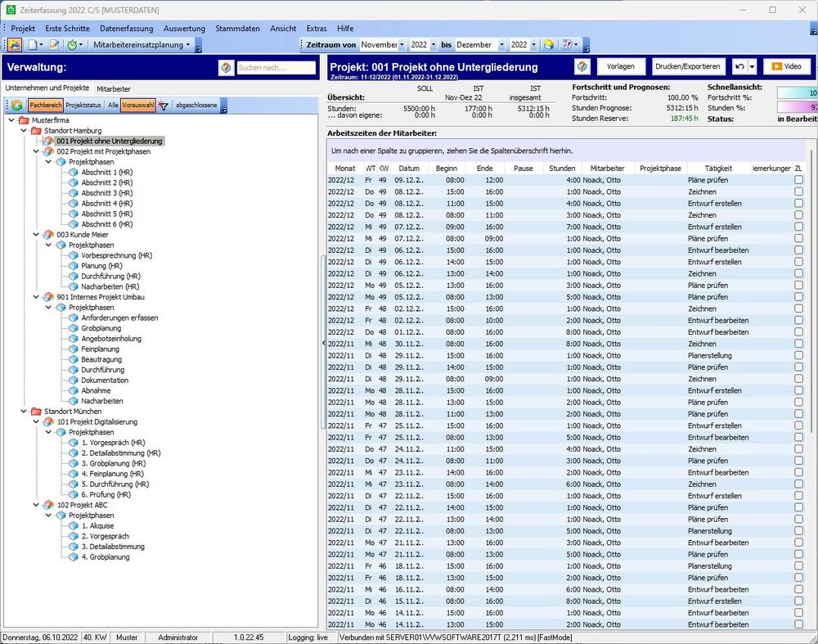This screenshot has height=644, width=818.
Task: Tick the ZL checkbox in the first row
Action: [x=798, y=180]
